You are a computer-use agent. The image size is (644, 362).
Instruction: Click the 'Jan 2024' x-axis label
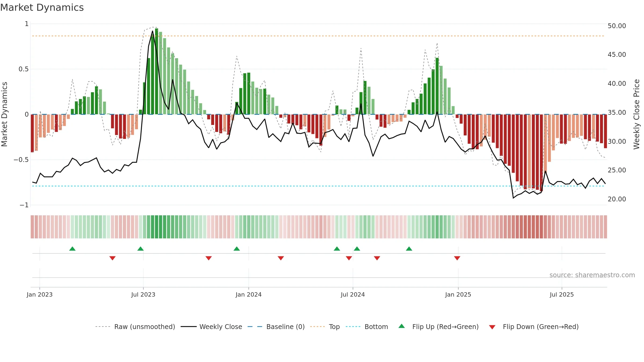pyautogui.click(x=249, y=294)
